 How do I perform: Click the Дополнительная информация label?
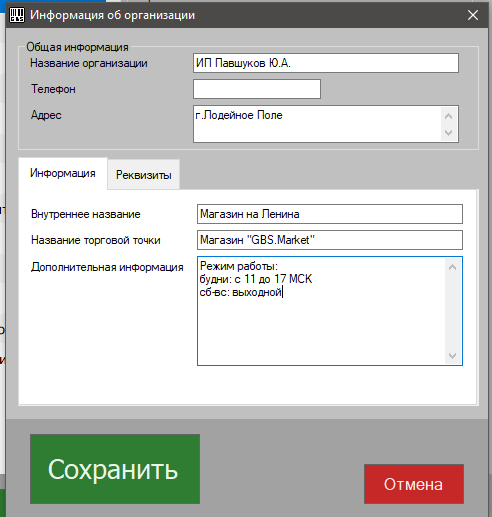click(107, 267)
